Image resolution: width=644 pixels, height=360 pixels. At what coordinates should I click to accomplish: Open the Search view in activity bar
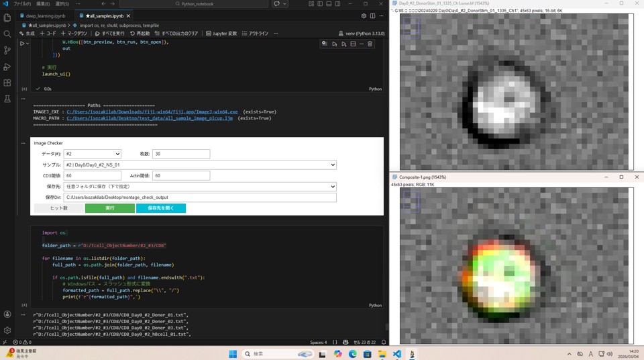tap(7, 34)
